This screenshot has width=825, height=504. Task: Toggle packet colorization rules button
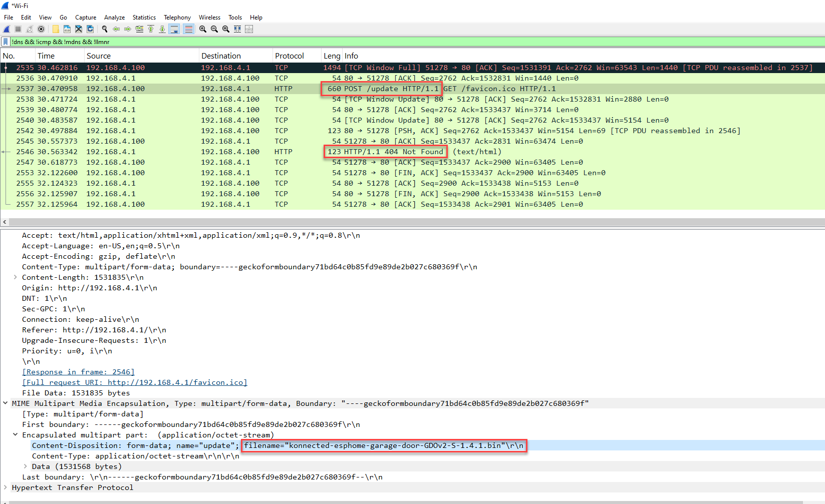[188, 29]
